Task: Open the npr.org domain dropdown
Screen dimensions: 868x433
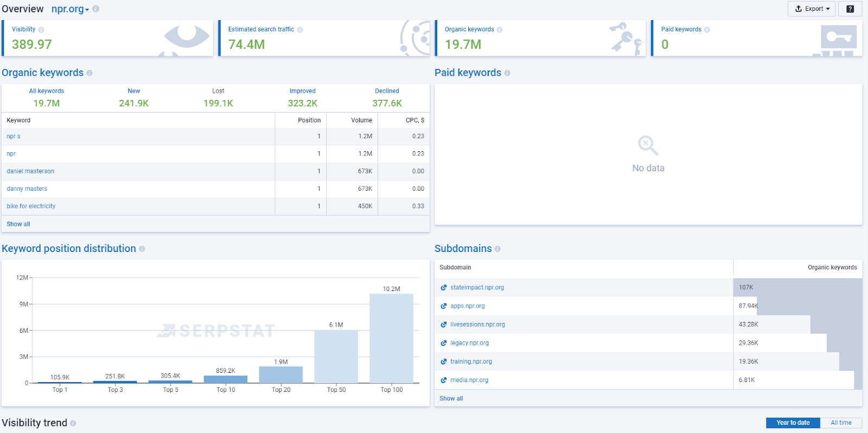Action: click(x=70, y=9)
